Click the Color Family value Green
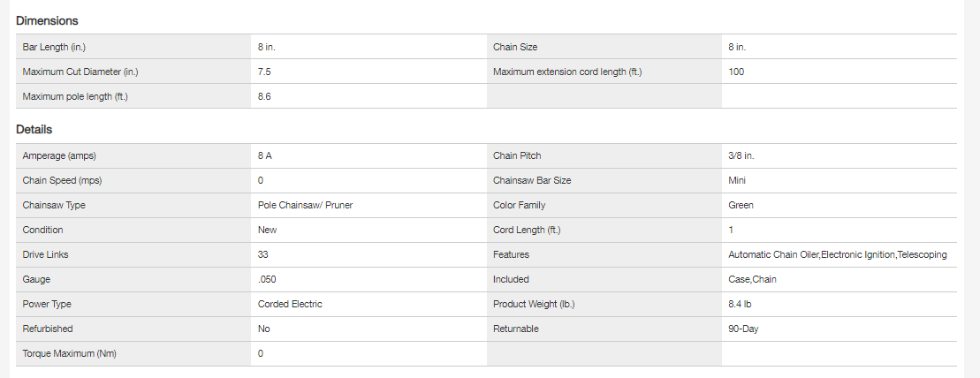 coord(741,205)
